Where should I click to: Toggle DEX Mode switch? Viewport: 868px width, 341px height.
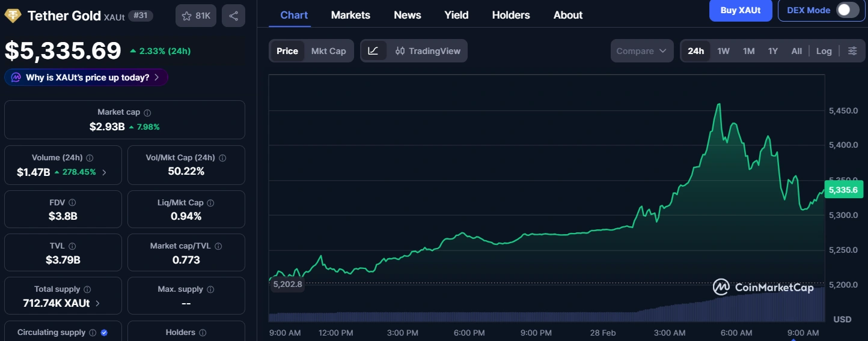click(848, 10)
